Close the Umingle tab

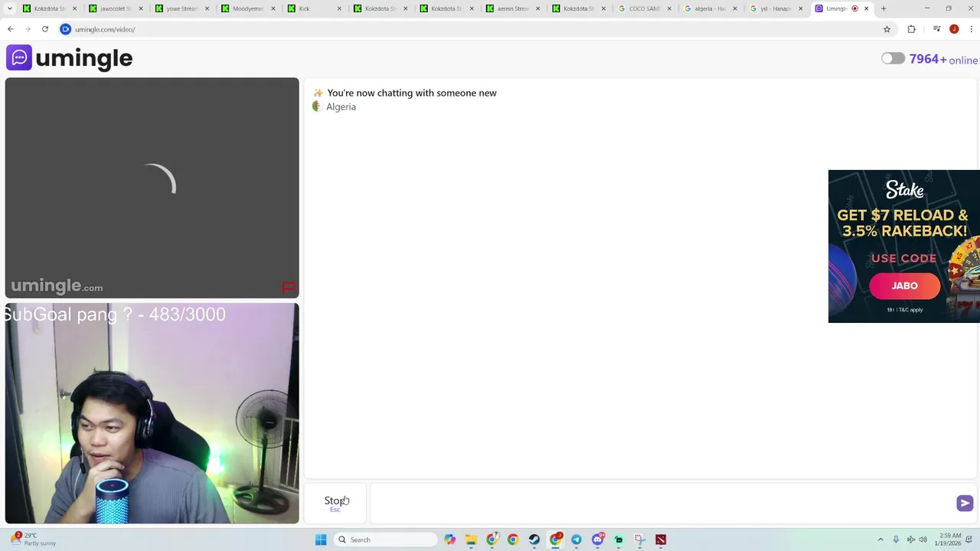tap(866, 8)
